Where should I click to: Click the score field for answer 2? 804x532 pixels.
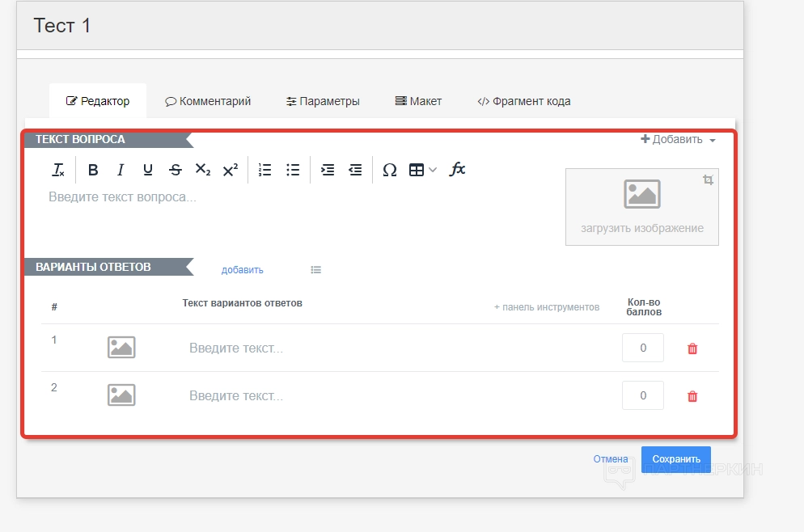point(643,395)
